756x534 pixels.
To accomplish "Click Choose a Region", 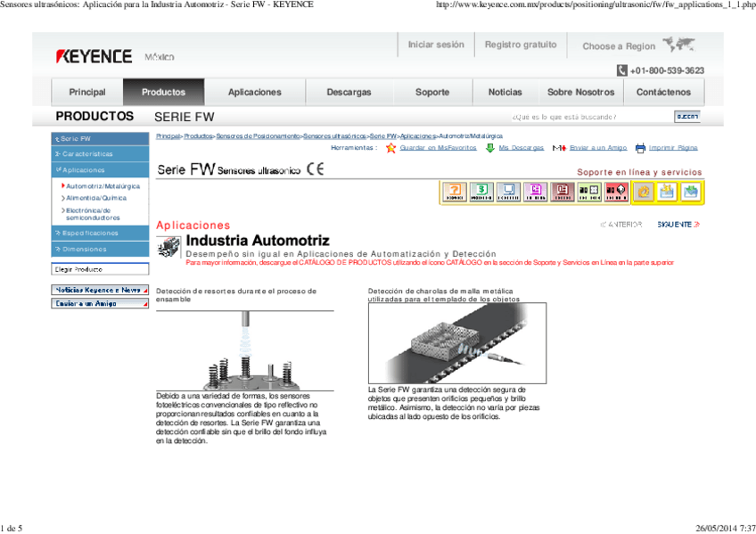I will point(619,46).
